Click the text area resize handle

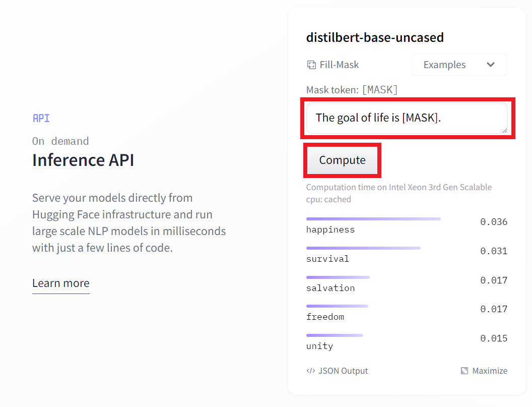coord(504,131)
